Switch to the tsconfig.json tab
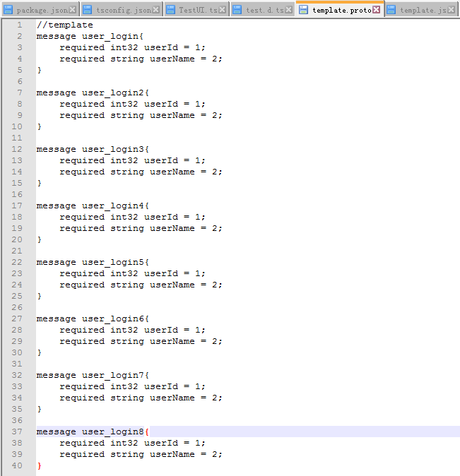The height and width of the screenshot is (476, 460). [x=122, y=10]
